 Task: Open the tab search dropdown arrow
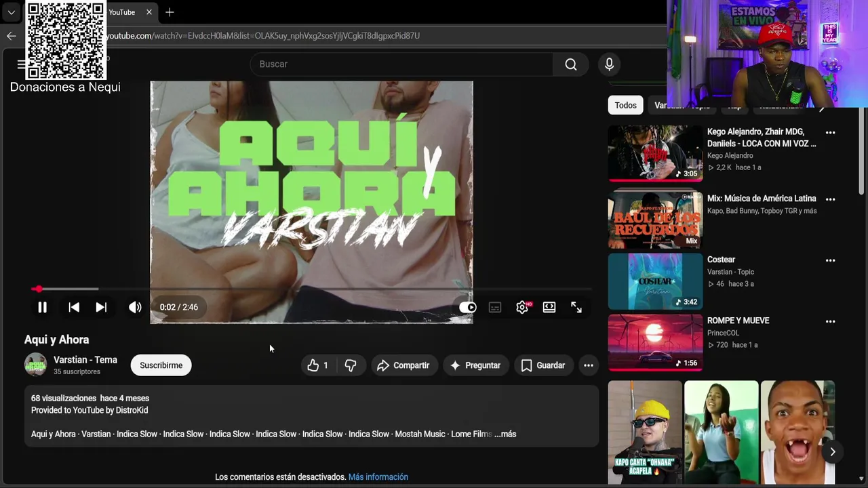click(x=11, y=12)
